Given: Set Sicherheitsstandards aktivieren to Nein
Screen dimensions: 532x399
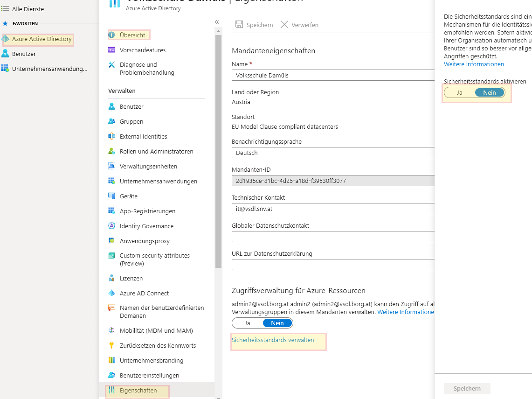Looking at the screenshot, I should click(x=489, y=92).
